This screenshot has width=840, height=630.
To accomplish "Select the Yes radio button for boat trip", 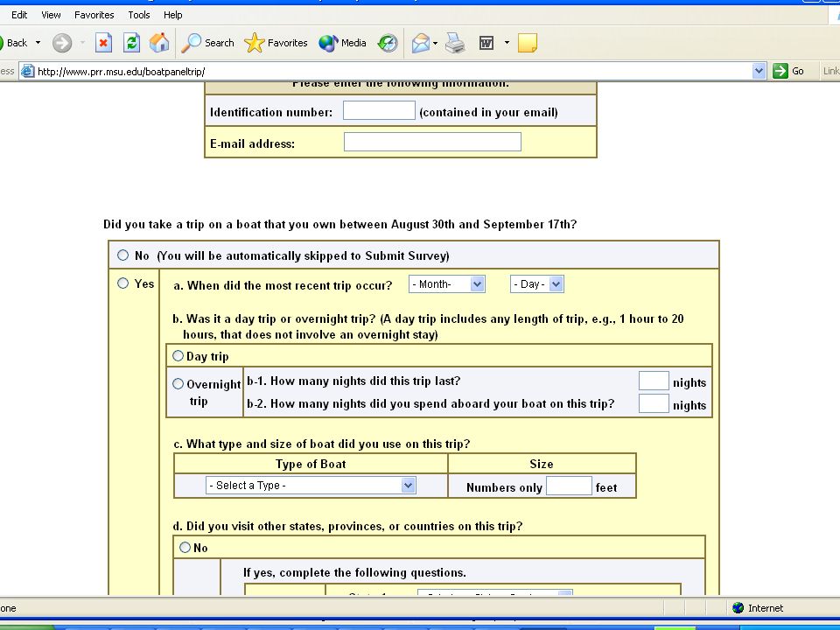I will coord(123,283).
